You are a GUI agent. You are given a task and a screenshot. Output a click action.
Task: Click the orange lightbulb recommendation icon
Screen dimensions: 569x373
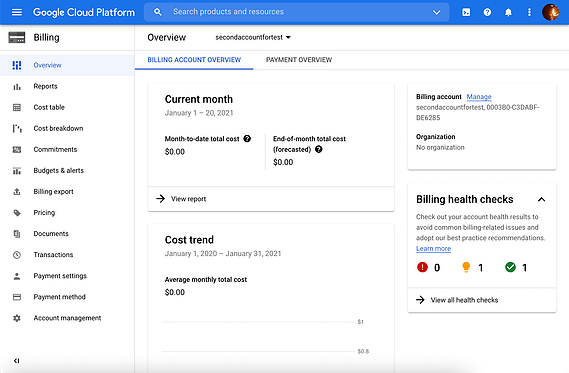[x=466, y=267]
